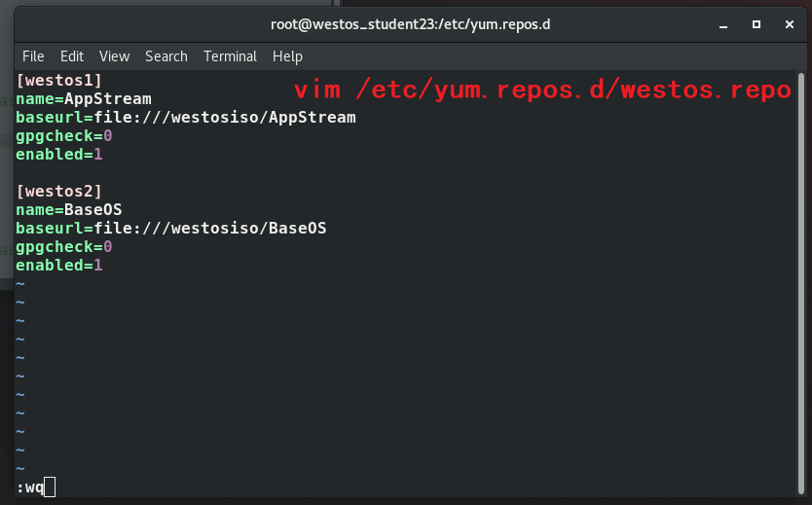
Task: Click the terminal vertical scrollbar
Action: point(801,283)
